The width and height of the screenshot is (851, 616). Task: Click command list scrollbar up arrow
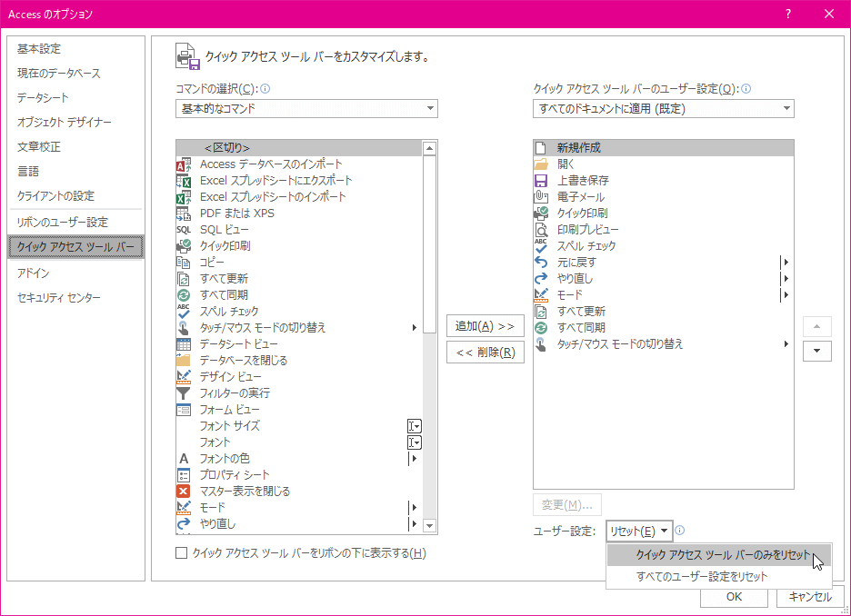coord(429,148)
